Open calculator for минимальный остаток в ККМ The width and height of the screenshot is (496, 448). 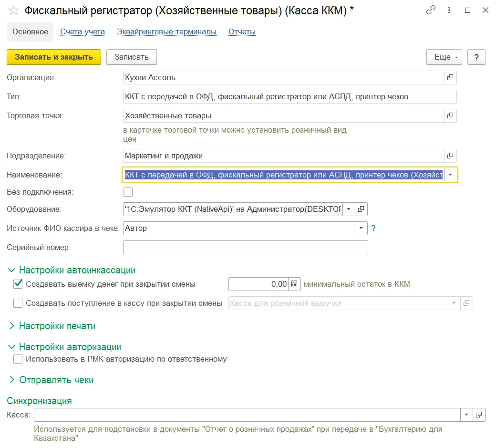pos(294,284)
